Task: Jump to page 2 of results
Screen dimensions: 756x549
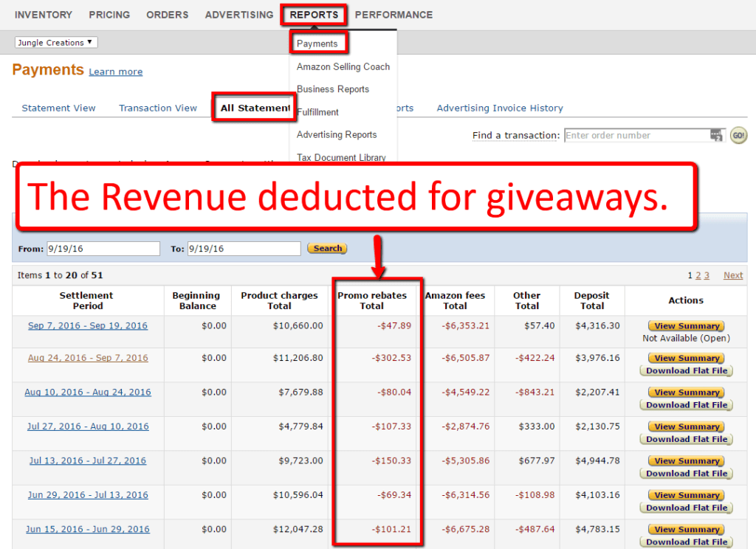Action: click(x=698, y=275)
